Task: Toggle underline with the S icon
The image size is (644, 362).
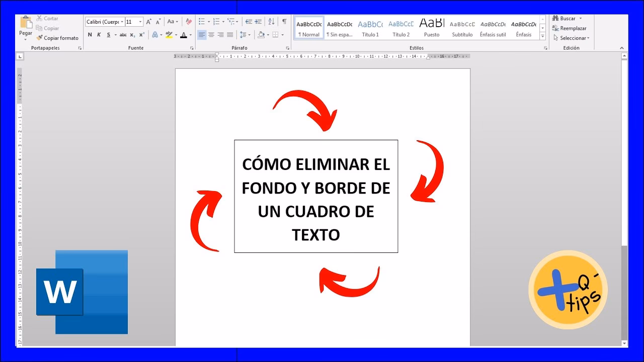Action: pyautogui.click(x=109, y=35)
